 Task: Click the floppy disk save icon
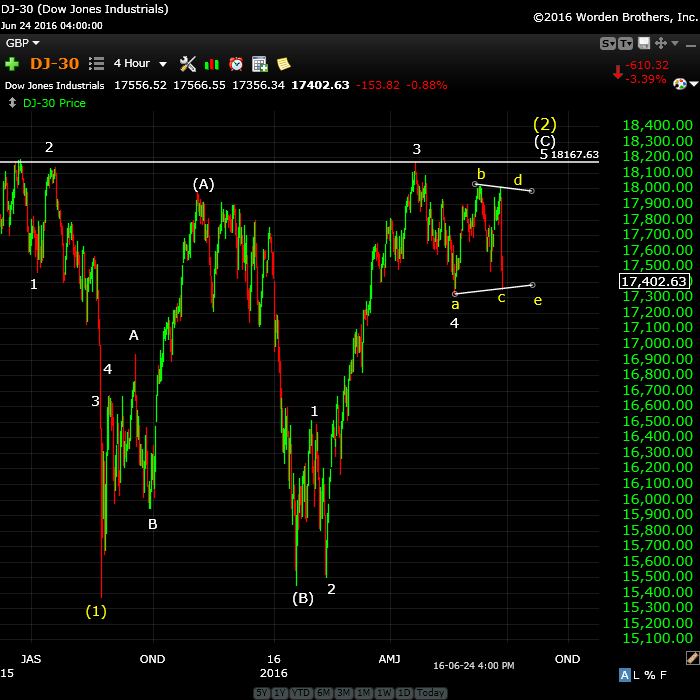point(644,43)
